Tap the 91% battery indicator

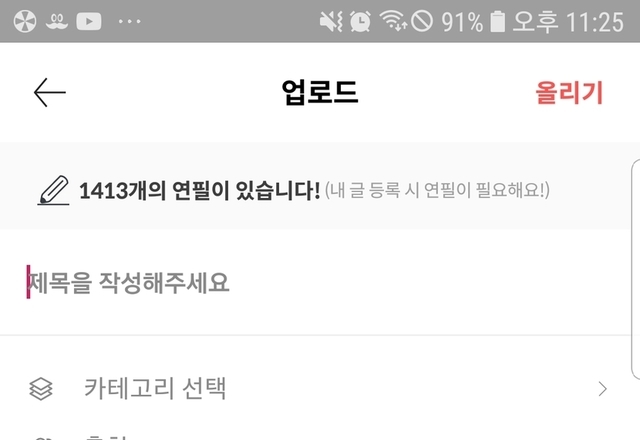[x=473, y=22]
